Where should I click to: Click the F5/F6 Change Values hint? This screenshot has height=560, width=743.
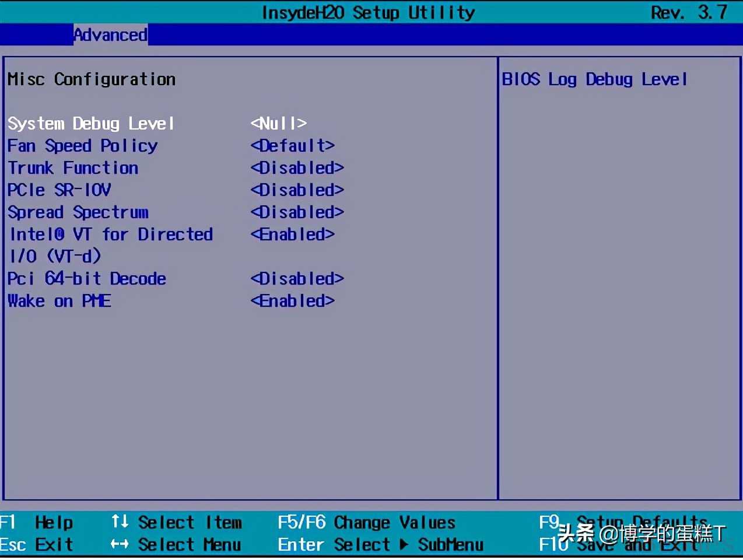pyautogui.click(x=366, y=522)
